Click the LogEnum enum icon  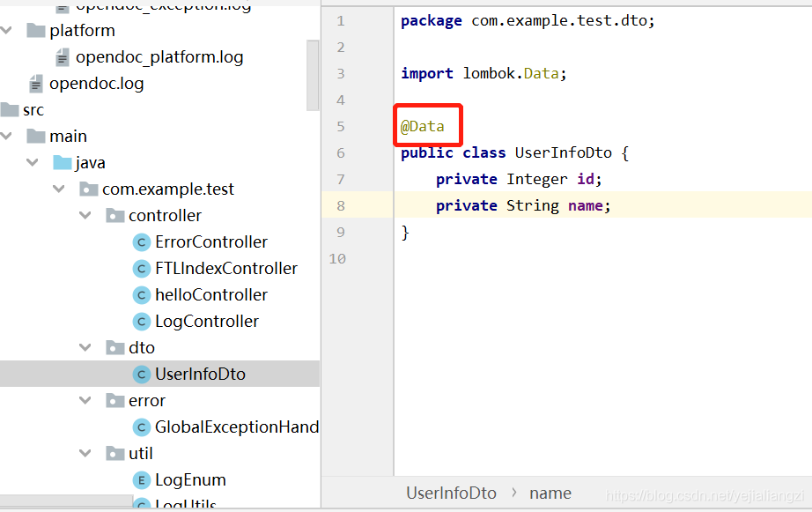click(142, 480)
